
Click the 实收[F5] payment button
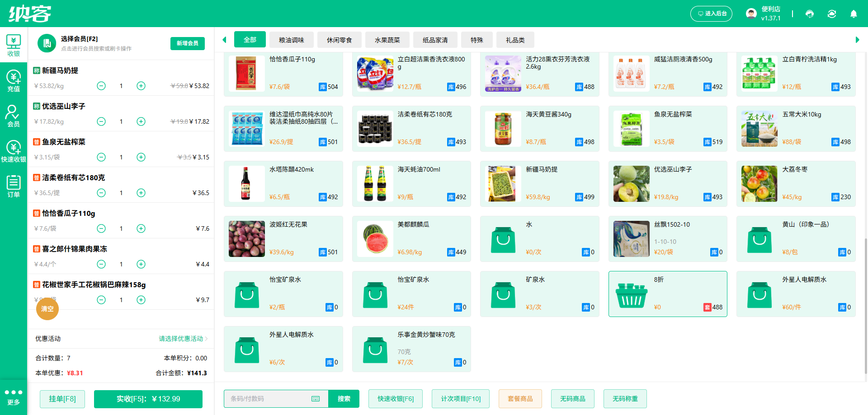148,399
